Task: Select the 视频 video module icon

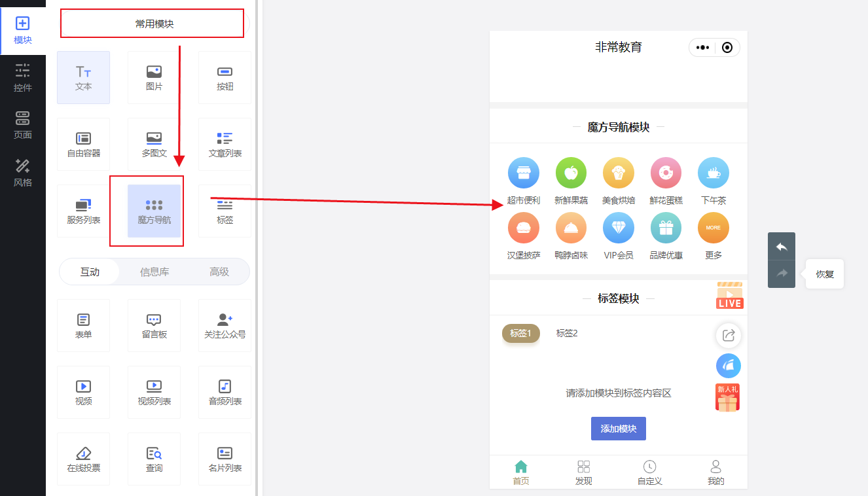Action: 83,392
